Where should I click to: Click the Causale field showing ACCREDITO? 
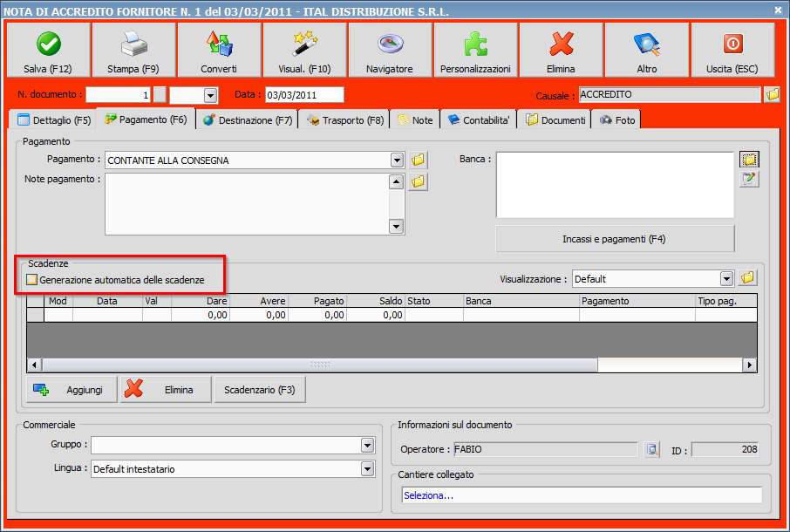pyautogui.click(x=669, y=94)
